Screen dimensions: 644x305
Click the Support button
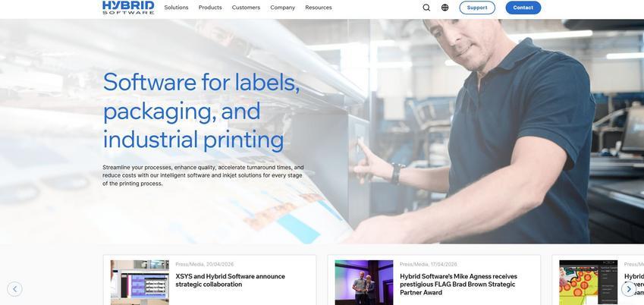coord(477,8)
